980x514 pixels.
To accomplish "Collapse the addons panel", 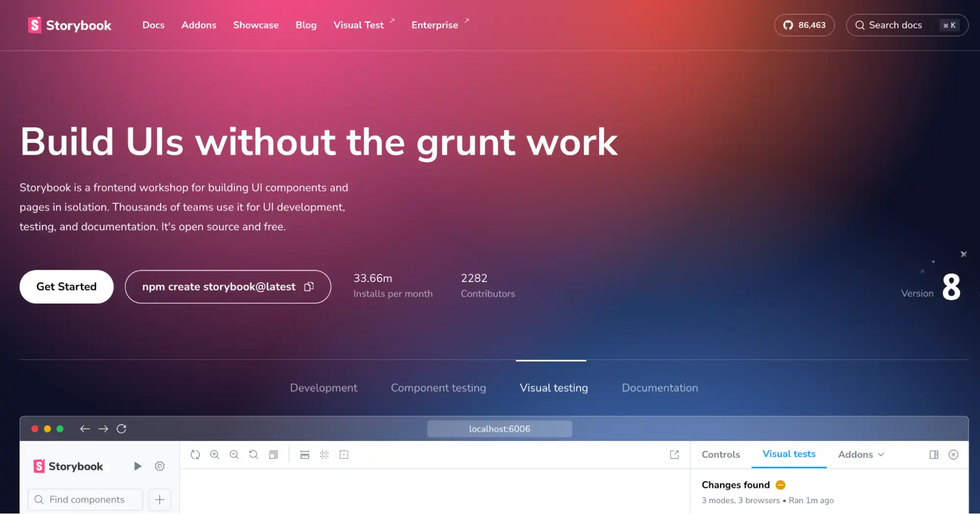I will point(954,455).
